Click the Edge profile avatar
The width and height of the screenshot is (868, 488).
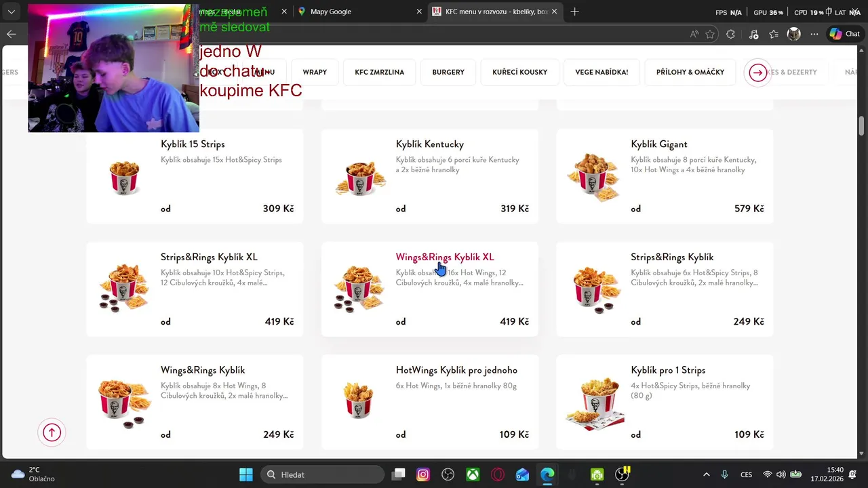click(x=794, y=34)
